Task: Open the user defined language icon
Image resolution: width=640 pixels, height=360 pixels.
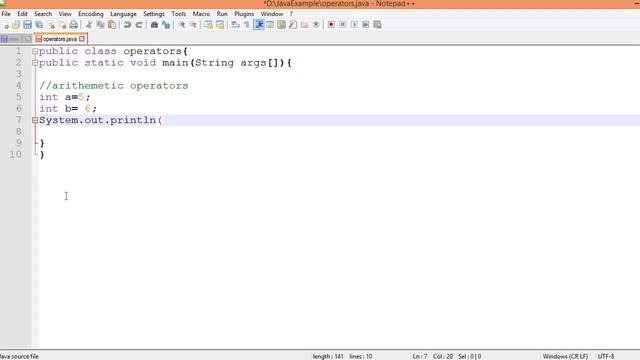Action: [x=270, y=25]
